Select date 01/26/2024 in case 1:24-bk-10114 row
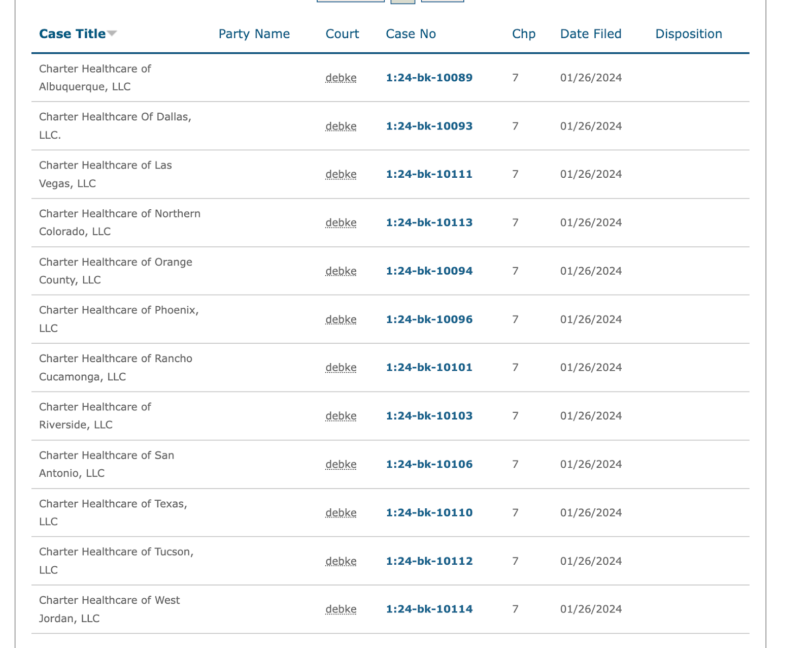The image size is (812, 648). coord(591,609)
